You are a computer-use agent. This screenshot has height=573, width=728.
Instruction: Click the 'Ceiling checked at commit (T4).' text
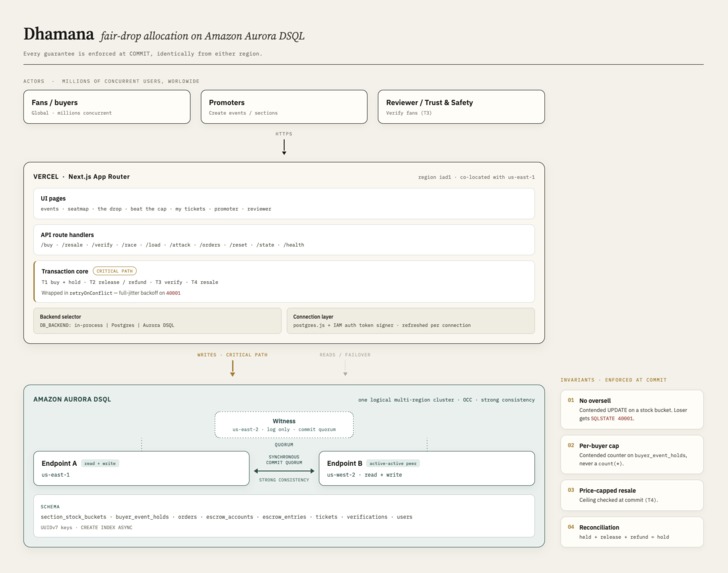pyautogui.click(x=618, y=500)
